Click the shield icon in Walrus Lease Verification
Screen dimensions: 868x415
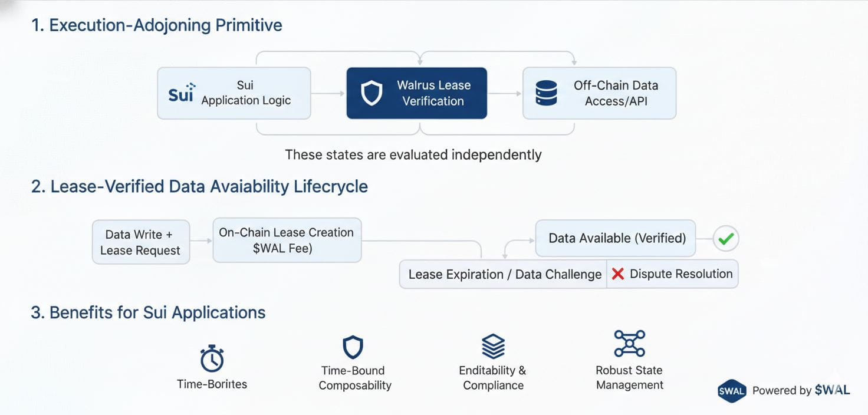(x=371, y=93)
